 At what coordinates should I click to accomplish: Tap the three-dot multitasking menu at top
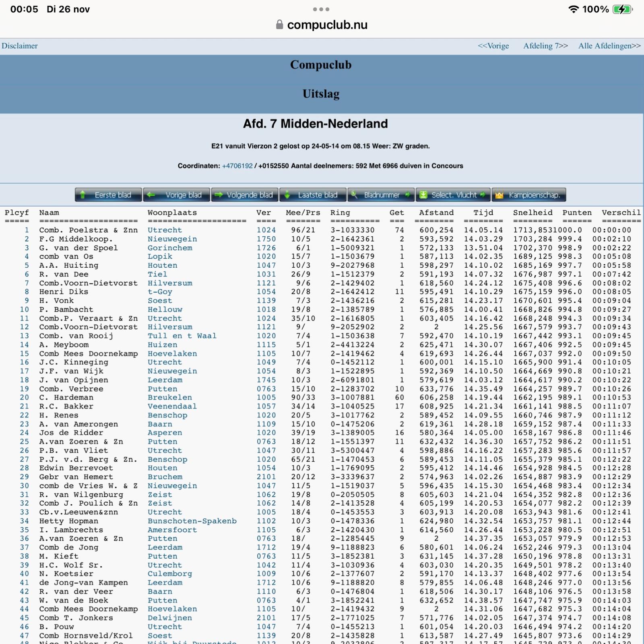tap(321, 9)
